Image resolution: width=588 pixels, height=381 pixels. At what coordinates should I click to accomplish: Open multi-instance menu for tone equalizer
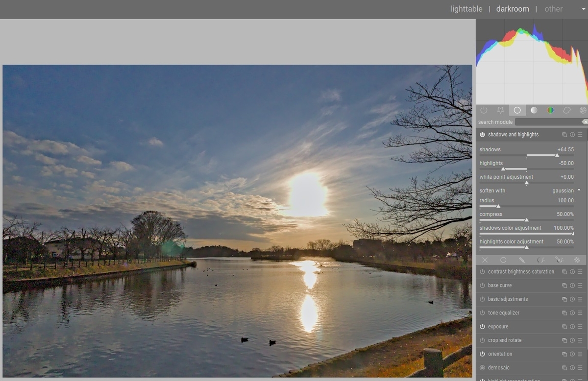[x=564, y=313]
